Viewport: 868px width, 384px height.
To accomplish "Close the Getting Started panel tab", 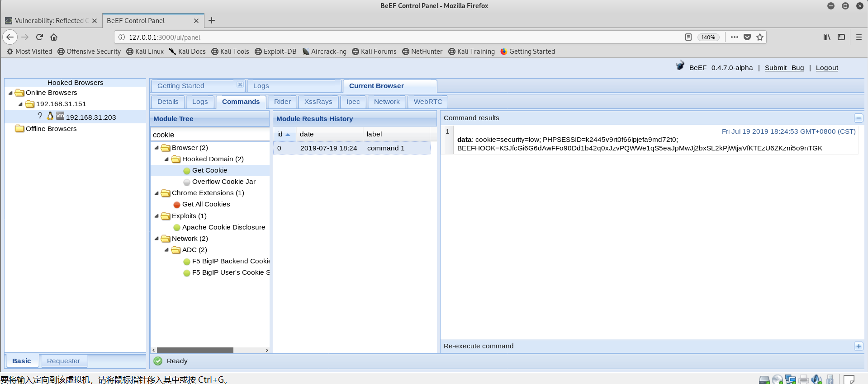I will click(x=240, y=84).
